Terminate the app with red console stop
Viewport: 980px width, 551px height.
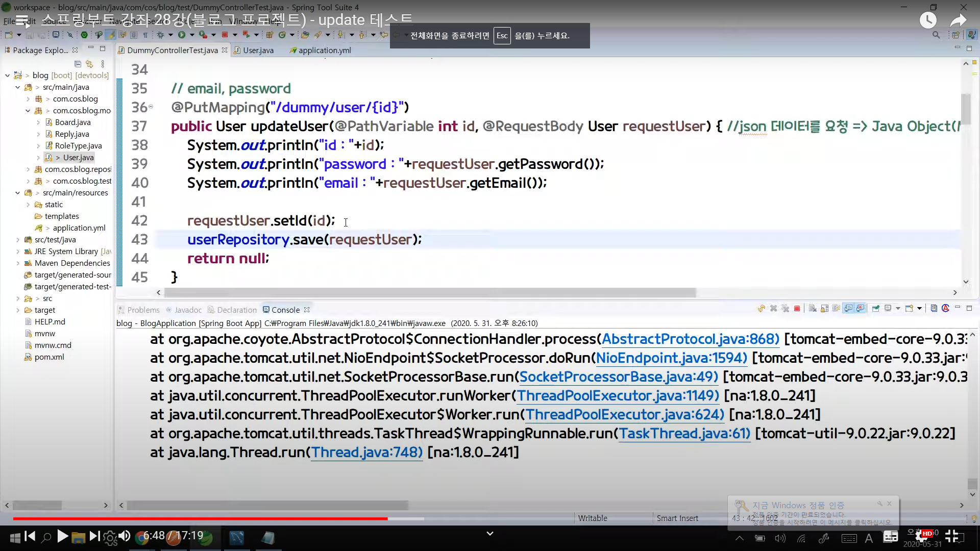click(x=797, y=309)
